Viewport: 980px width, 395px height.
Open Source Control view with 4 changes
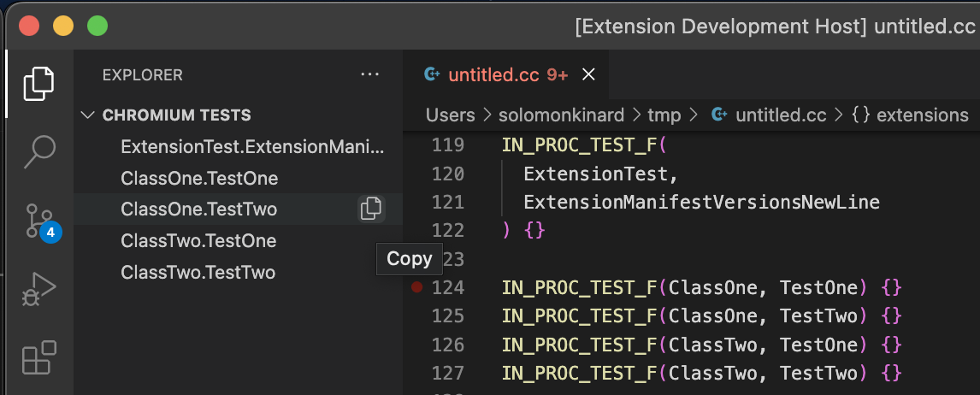38,221
